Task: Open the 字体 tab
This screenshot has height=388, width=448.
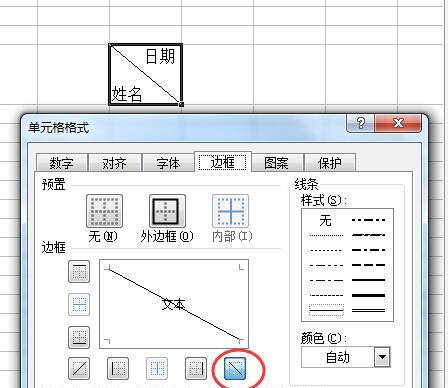Action: pos(168,163)
